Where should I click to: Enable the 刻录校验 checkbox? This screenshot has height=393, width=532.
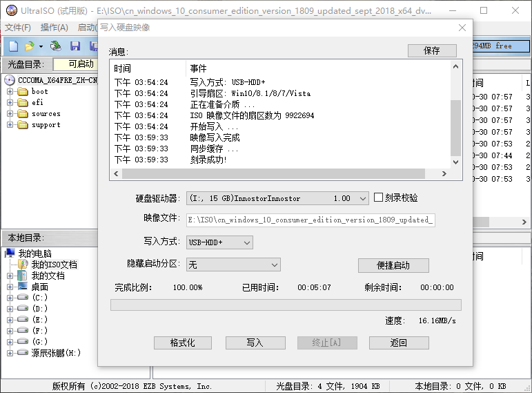[378, 198]
